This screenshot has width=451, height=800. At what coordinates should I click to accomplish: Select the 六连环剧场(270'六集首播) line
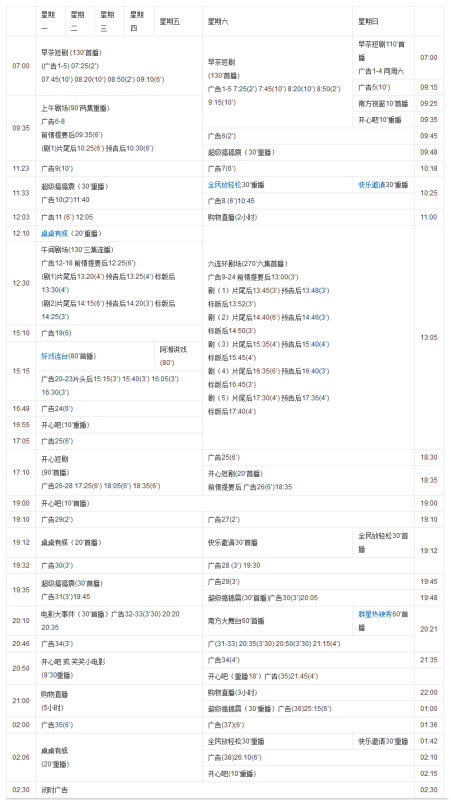click(247, 264)
